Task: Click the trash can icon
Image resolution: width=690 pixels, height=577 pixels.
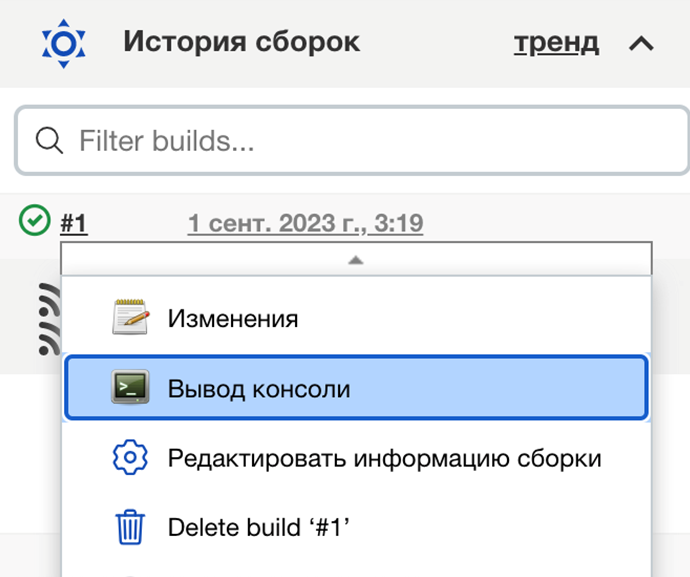Action: (131, 526)
